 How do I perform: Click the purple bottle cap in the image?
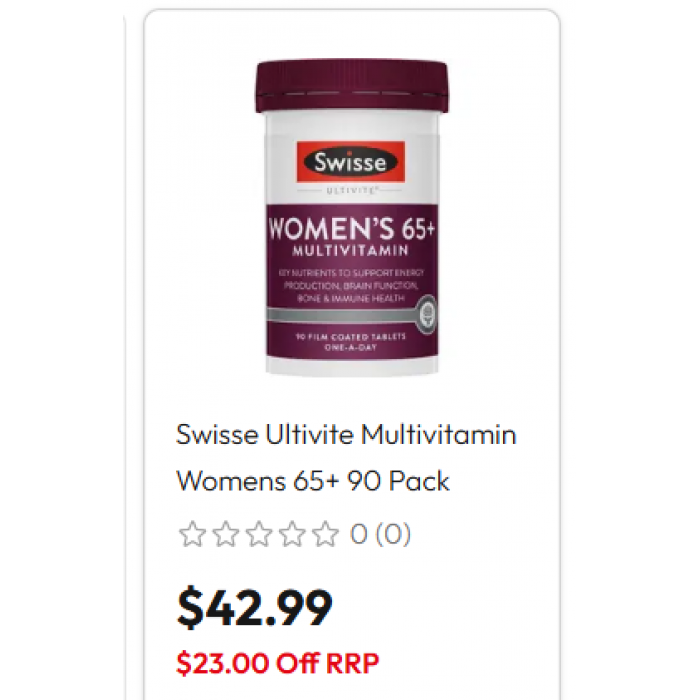[x=352, y=86]
